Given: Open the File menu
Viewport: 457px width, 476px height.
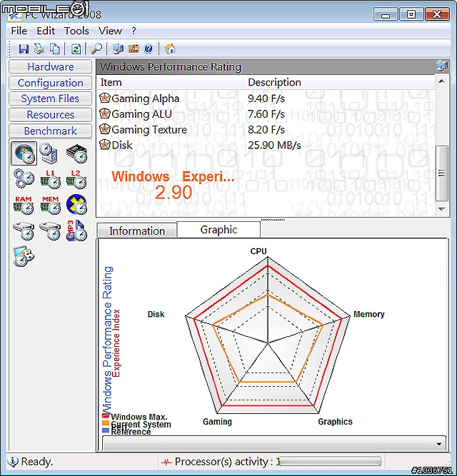Looking at the screenshot, I should click(19, 31).
